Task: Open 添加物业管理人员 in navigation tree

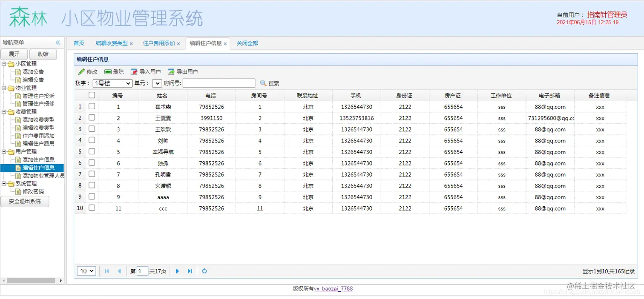Action: [43, 176]
